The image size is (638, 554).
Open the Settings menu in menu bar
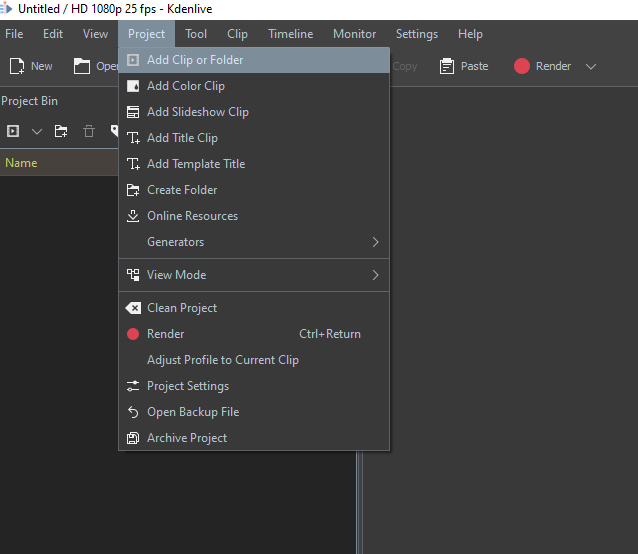coord(416,34)
